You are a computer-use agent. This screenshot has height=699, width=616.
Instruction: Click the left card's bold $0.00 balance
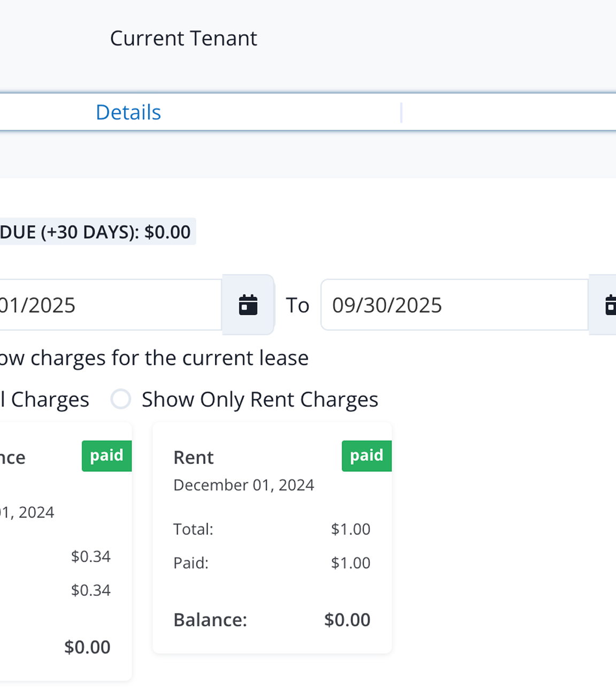87,647
